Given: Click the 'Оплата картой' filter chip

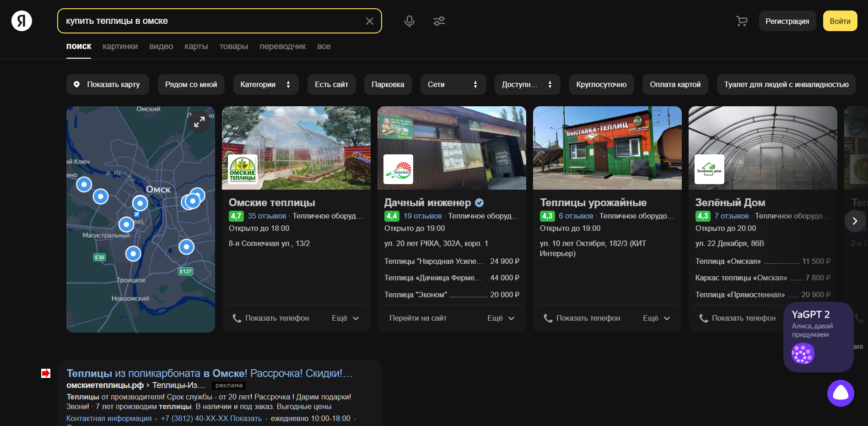Looking at the screenshot, I should pos(675,85).
